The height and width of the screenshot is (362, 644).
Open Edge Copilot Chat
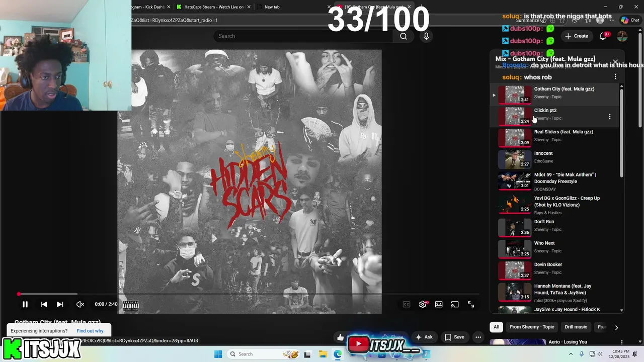[x=630, y=20]
